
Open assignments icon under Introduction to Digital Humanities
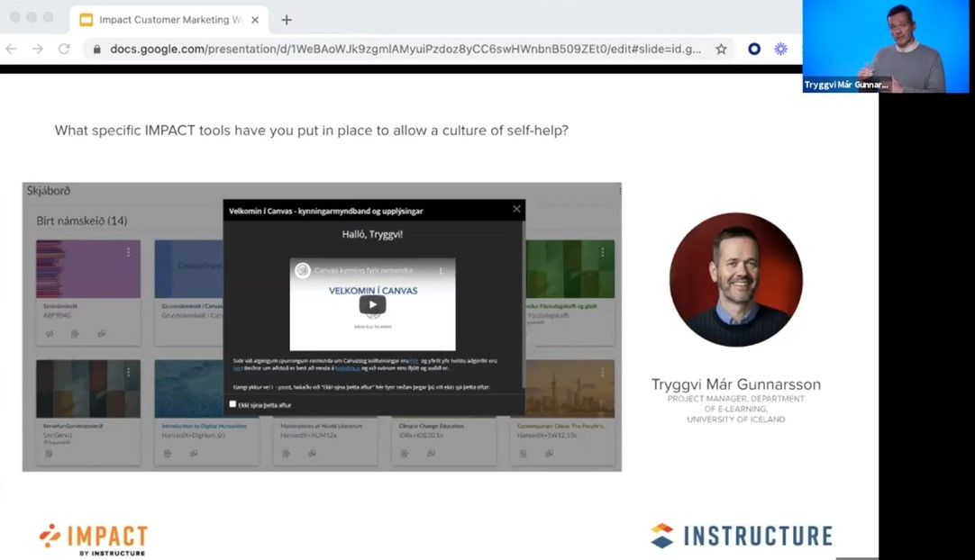(x=168, y=454)
